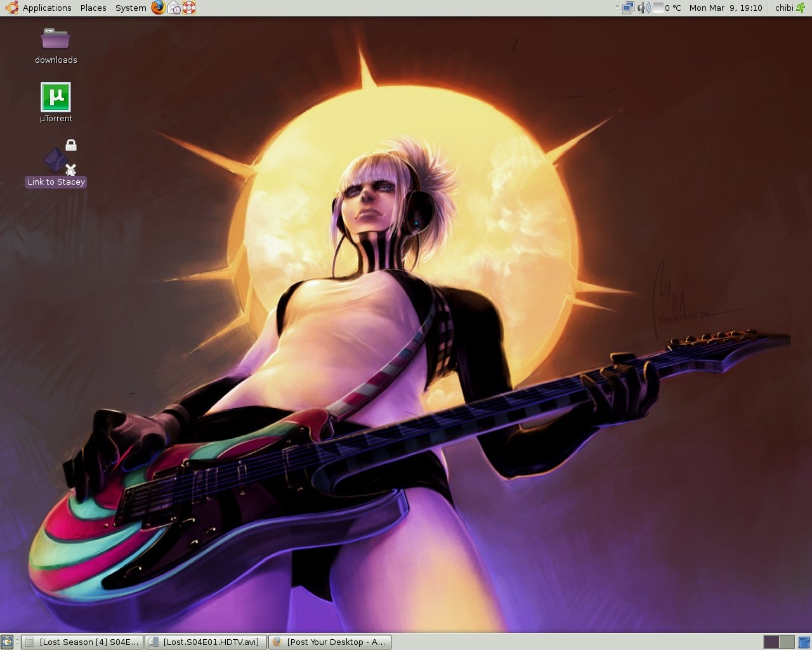Select the µTorrent desktop launcher
Viewport: 812px width, 650px height.
point(56,103)
